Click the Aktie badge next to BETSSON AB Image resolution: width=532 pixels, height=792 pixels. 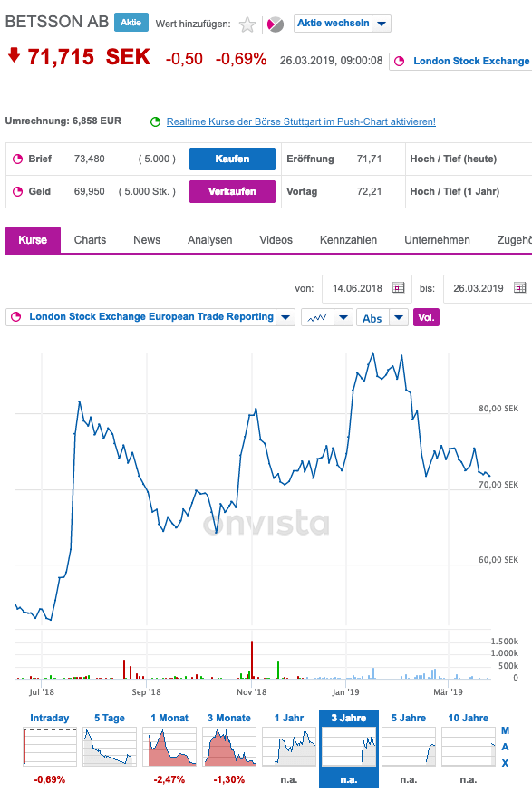coord(131,23)
